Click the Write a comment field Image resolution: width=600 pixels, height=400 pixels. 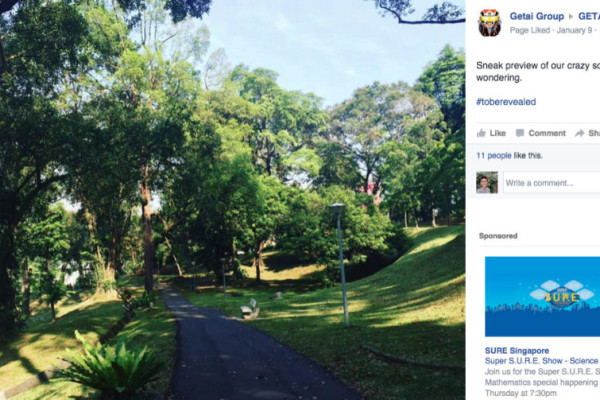pyautogui.click(x=552, y=183)
